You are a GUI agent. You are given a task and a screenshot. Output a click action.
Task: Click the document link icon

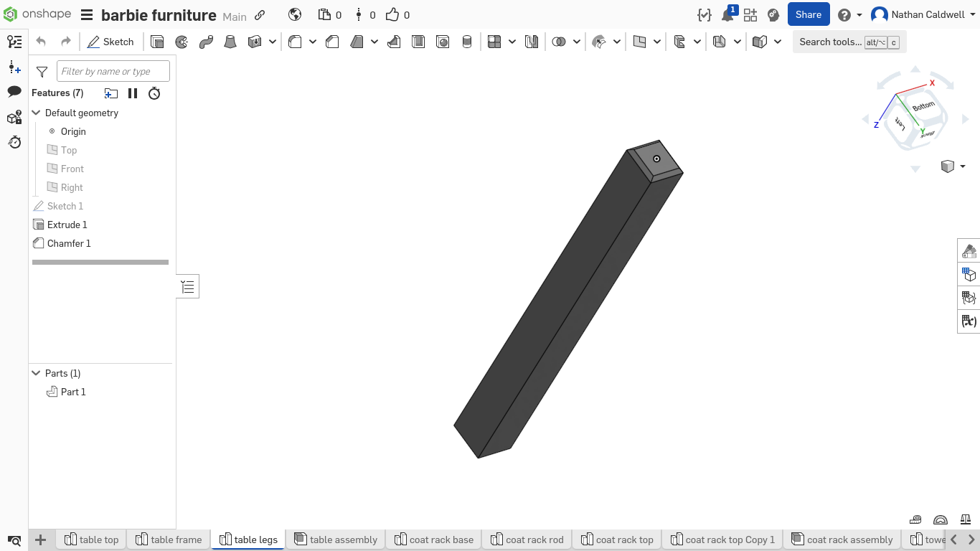click(x=260, y=15)
